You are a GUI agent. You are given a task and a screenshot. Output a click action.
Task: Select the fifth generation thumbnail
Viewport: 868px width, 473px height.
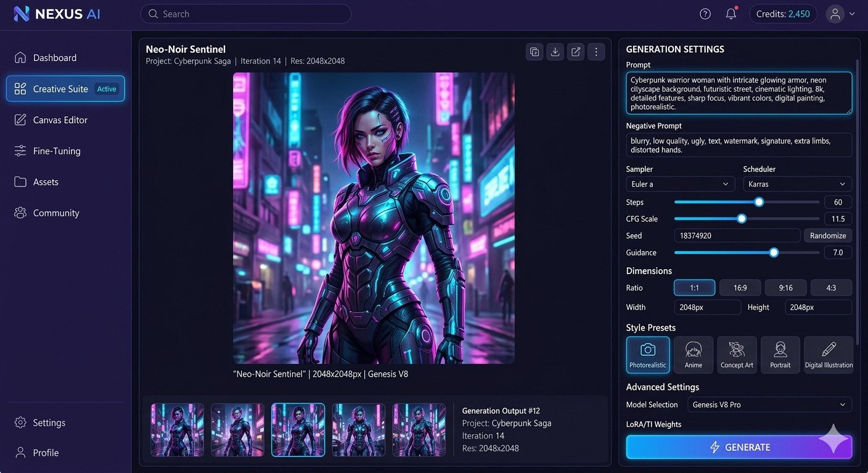(x=419, y=430)
